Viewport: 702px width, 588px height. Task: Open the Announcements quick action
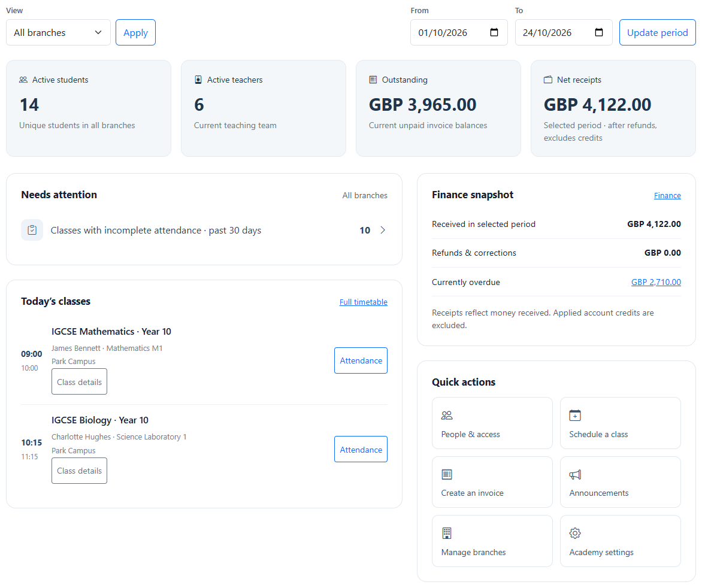click(x=620, y=482)
